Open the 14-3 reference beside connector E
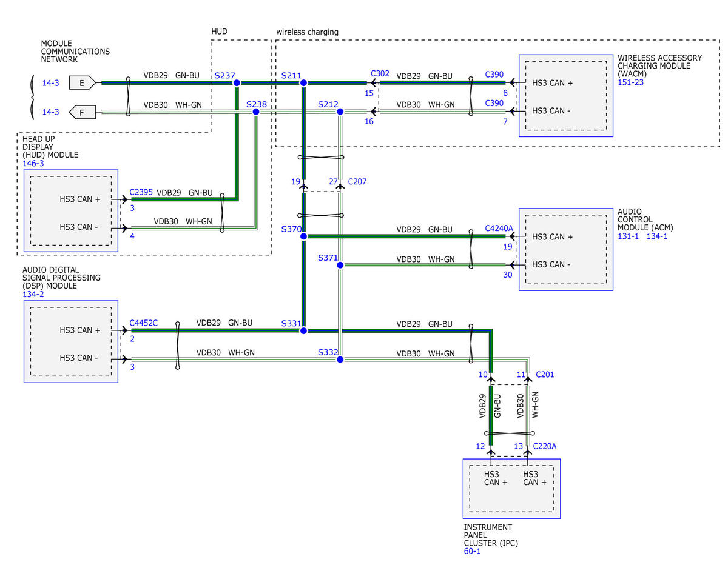 (50, 83)
